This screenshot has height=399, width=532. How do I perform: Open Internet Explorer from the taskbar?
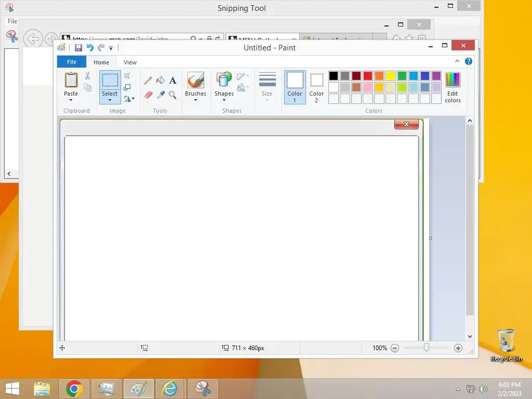[x=169, y=389]
